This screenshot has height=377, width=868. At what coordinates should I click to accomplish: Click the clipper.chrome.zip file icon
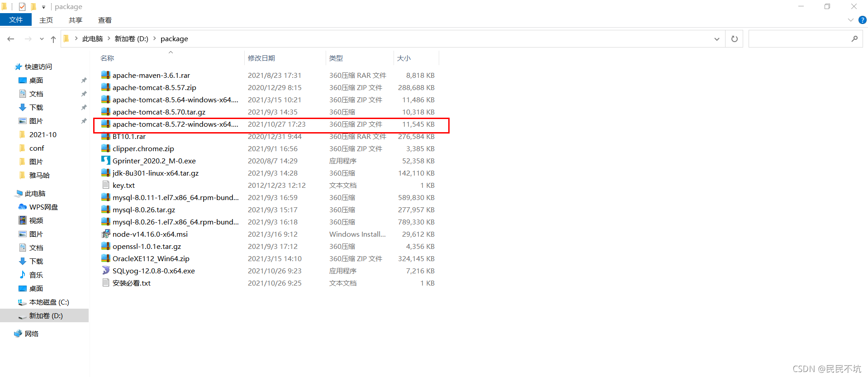[105, 148]
